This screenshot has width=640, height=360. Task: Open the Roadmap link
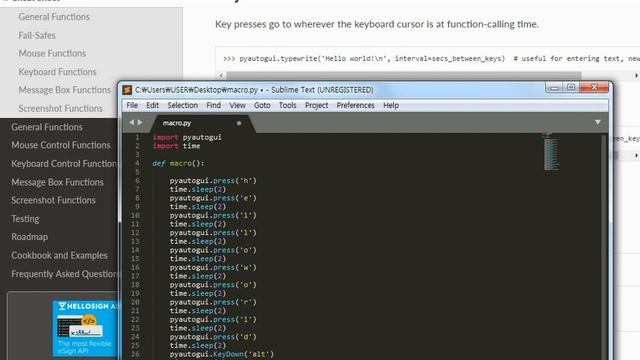pos(29,237)
